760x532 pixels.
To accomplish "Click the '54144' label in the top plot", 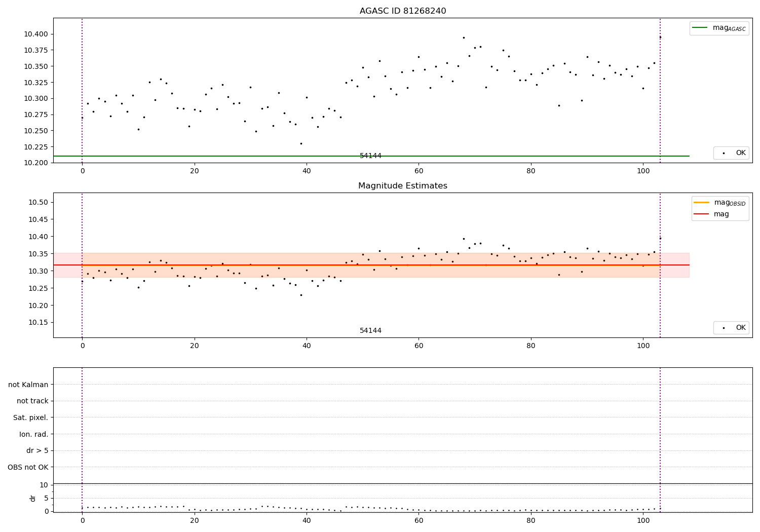I will [370, 156].
